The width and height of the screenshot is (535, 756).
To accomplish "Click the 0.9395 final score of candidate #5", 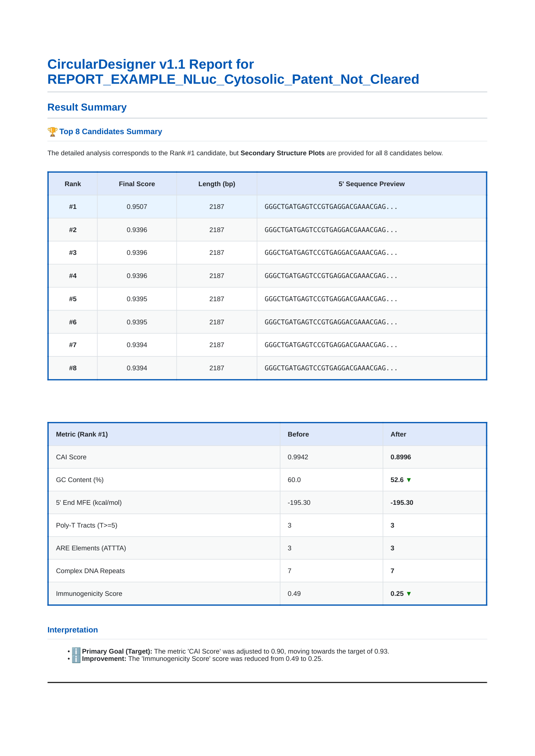I will point(137,299).
